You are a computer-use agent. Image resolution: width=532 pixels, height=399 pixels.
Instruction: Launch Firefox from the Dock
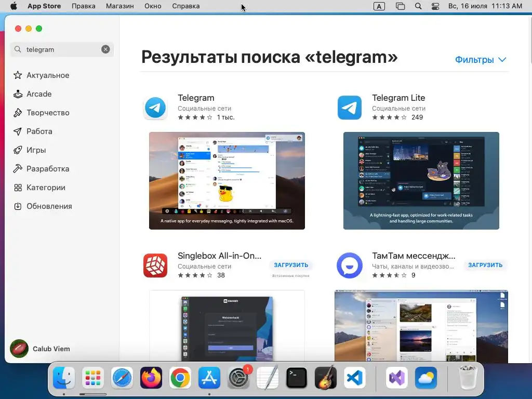pos(151,378)
